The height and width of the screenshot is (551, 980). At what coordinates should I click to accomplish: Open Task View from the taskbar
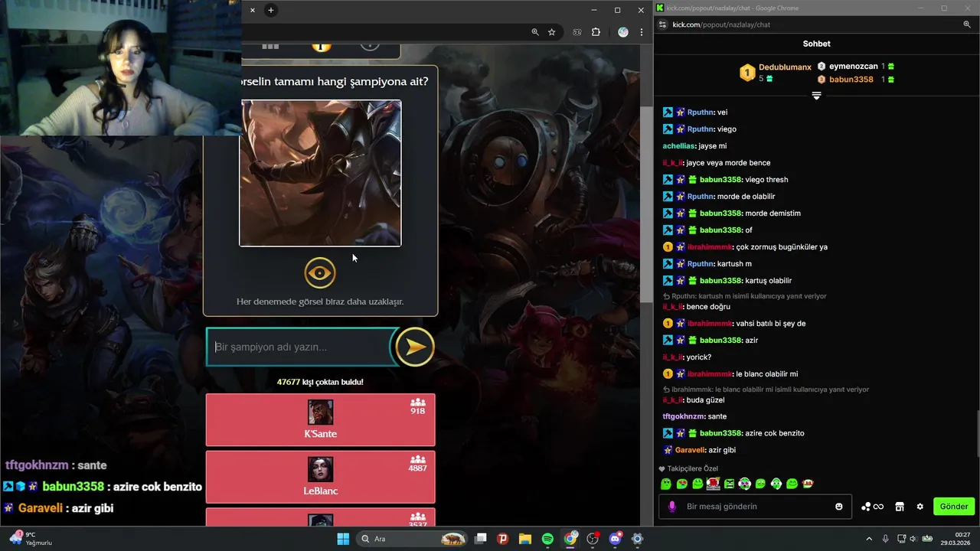(x=481, y=539)
